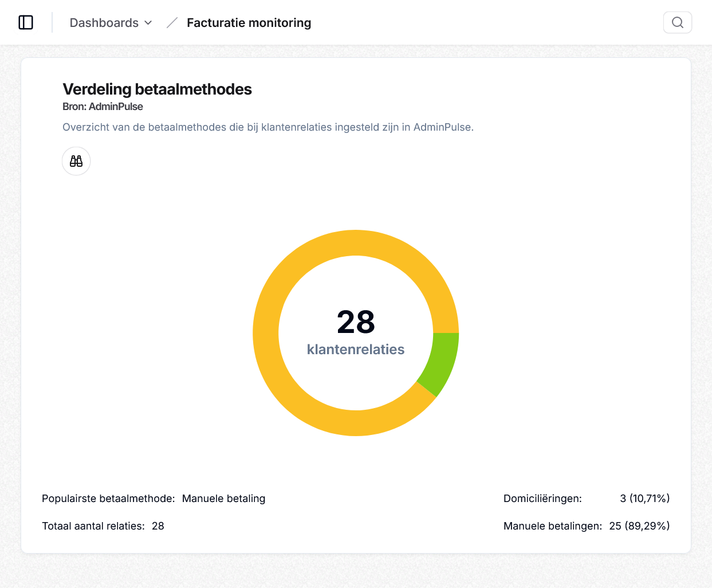Click the Verdeling betaalmethodes heading
The height and width of the screenshot is (588, 712).
[157, 89]
